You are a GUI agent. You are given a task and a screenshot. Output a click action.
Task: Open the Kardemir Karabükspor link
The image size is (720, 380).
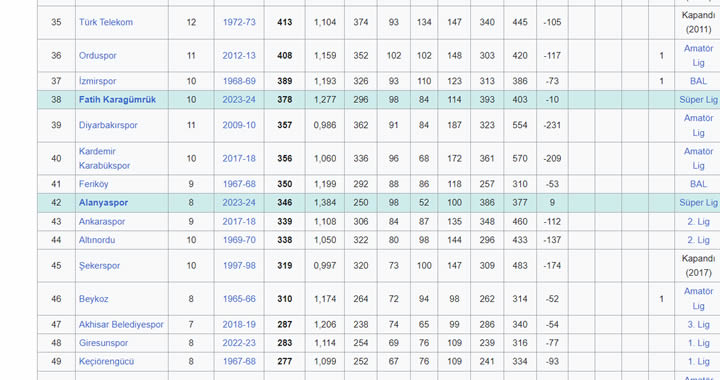(x=104, y=158)
